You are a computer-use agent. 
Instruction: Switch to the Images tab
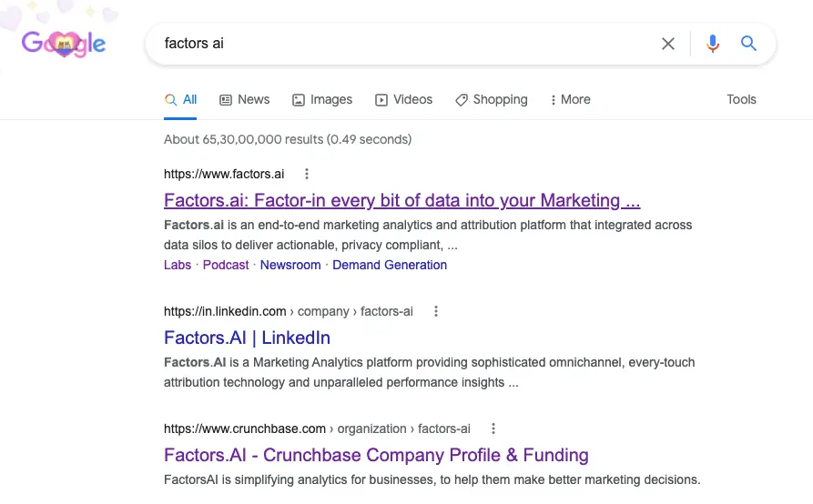click(322, 99)
